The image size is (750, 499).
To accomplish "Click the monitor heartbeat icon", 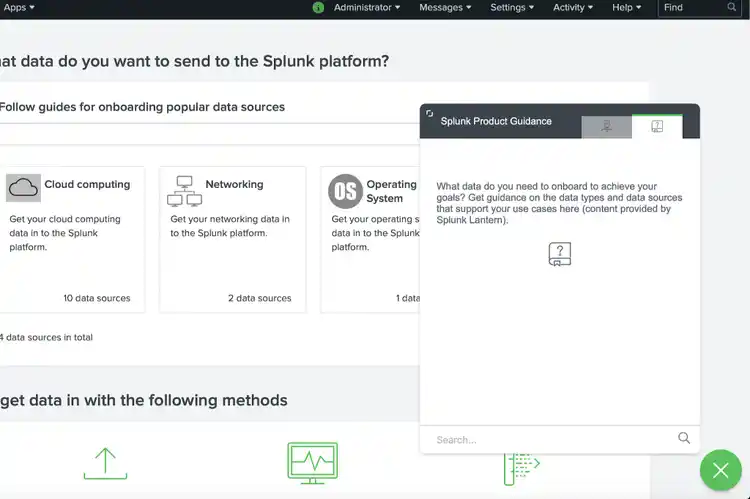I will click(x=312, y=462).
